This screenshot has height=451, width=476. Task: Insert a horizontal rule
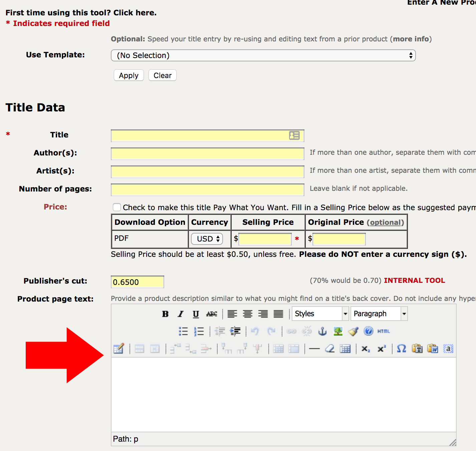point(314,349)
